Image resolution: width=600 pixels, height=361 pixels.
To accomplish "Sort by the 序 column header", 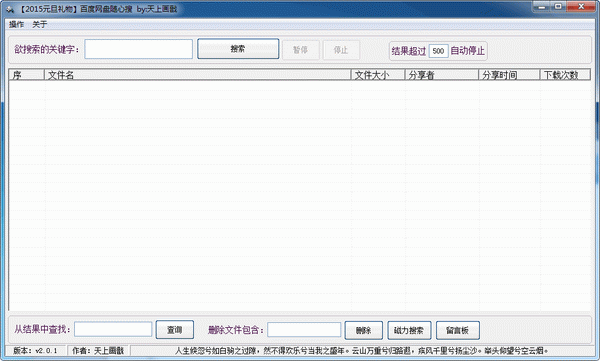I will (26, 75).
